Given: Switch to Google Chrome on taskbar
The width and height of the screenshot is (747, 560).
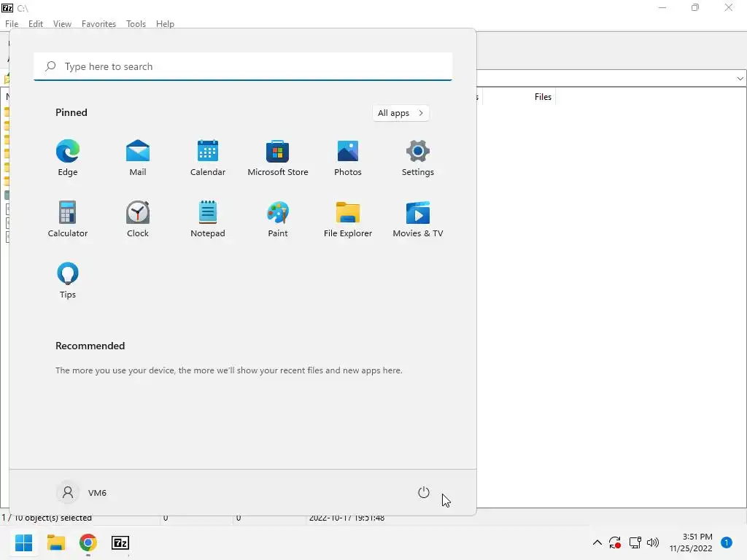Looking at the screenshot, I should [x=88, y=542].
